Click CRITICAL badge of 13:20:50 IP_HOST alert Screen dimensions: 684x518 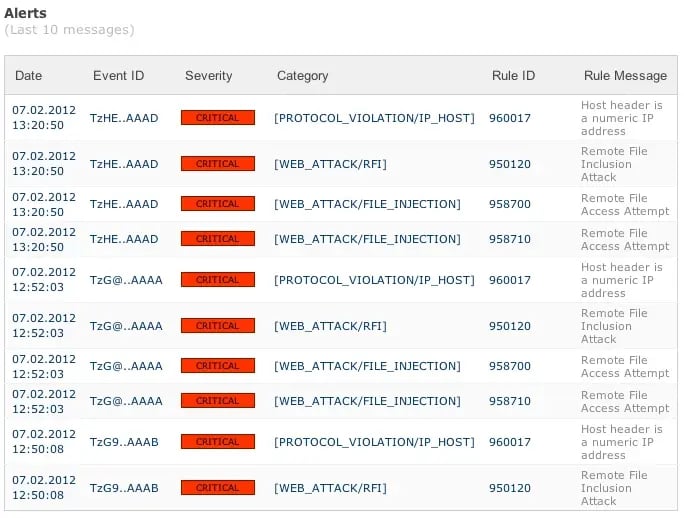point(217,118)
